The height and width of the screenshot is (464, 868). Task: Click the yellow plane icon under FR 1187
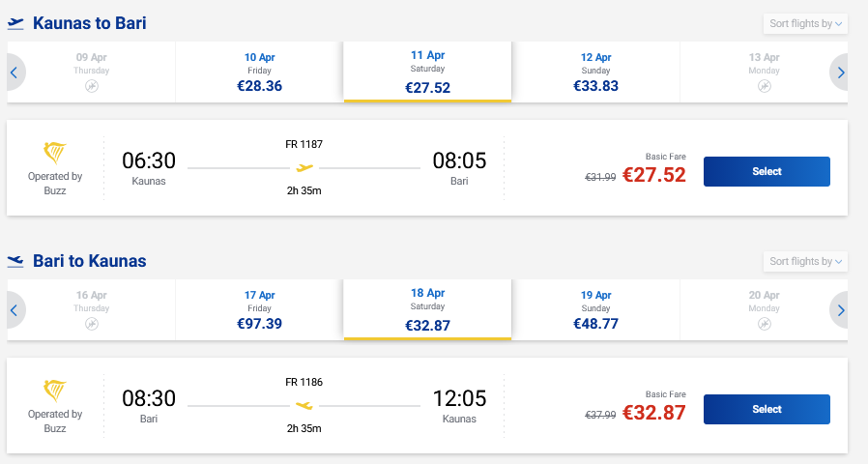tap(304, 167)
